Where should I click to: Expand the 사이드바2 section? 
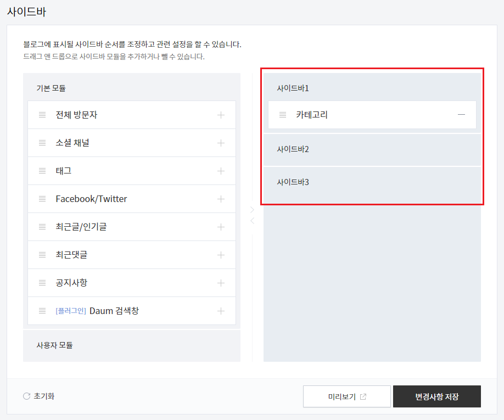pos(372,149)
